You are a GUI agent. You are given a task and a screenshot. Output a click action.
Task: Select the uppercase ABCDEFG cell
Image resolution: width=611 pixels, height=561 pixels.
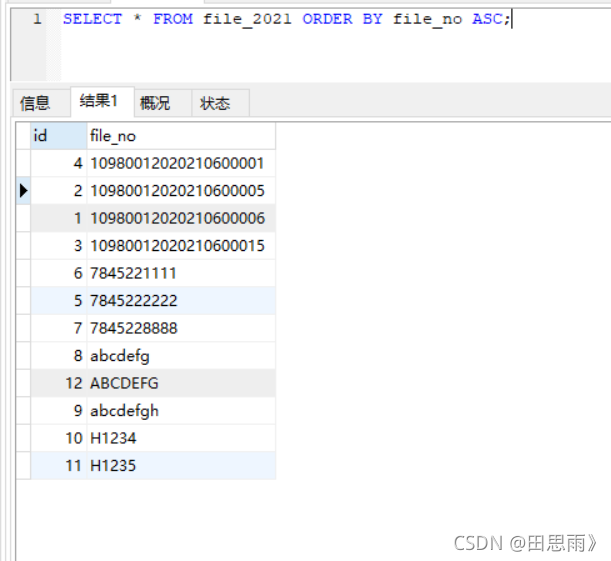point(181,383)
